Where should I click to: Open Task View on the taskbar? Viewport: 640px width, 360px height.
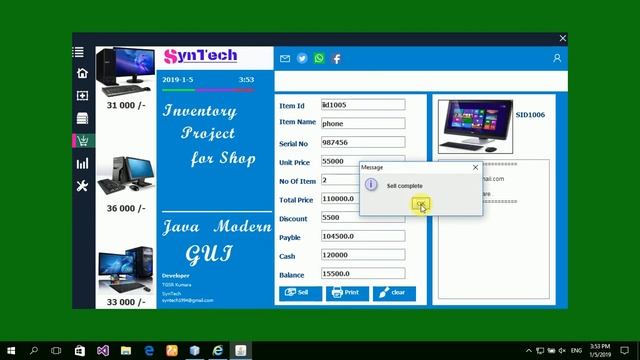pyautogui.click(x=56, y=350)
